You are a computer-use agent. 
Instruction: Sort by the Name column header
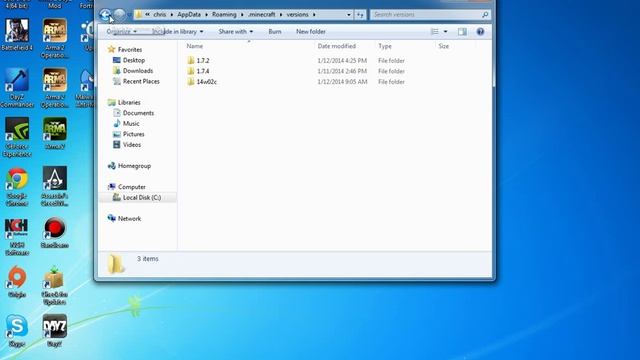coord(195,46)
